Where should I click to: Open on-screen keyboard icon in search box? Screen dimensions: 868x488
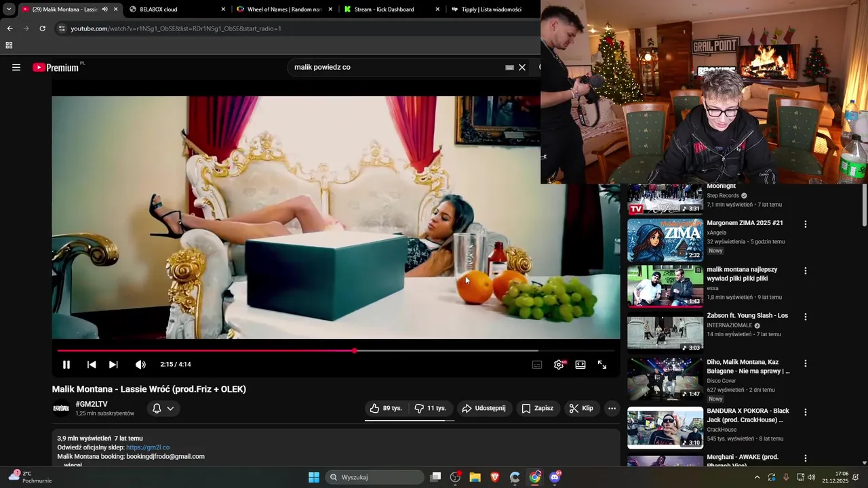509,67
